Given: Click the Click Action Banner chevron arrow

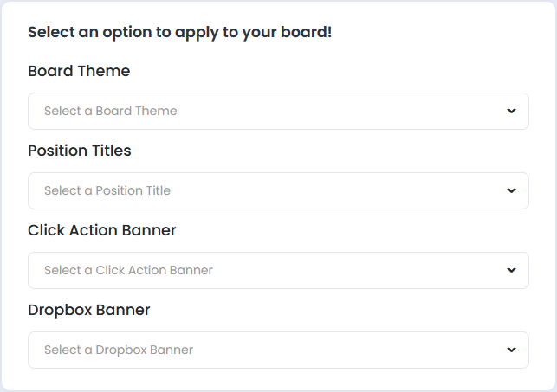Looking at the screenshot, I should pos(511,270).
